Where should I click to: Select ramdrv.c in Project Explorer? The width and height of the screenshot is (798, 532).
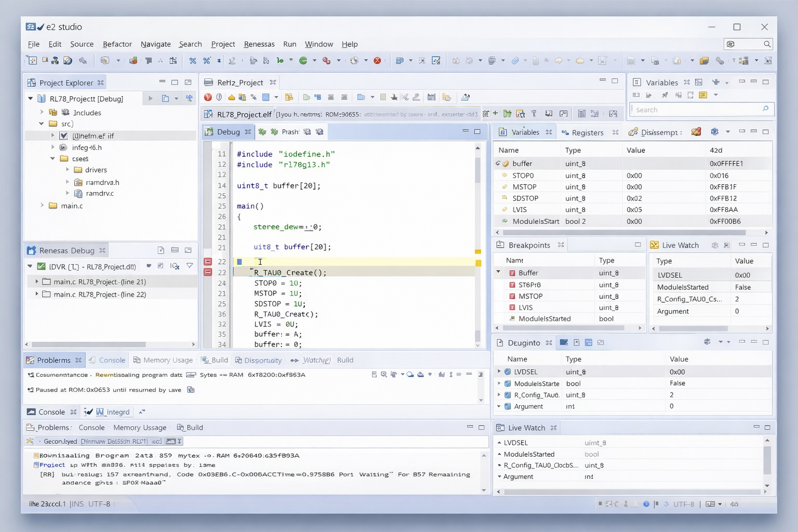coord(99,193)
